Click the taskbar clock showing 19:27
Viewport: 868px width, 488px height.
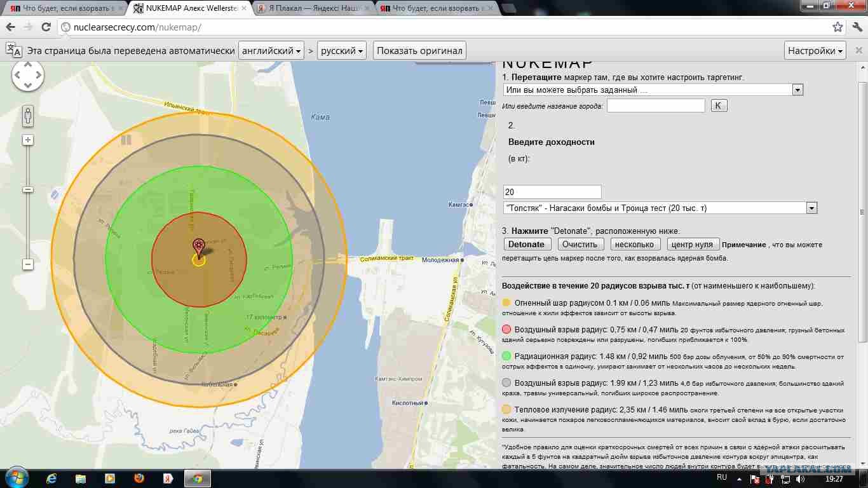click(x=835, y=478)
